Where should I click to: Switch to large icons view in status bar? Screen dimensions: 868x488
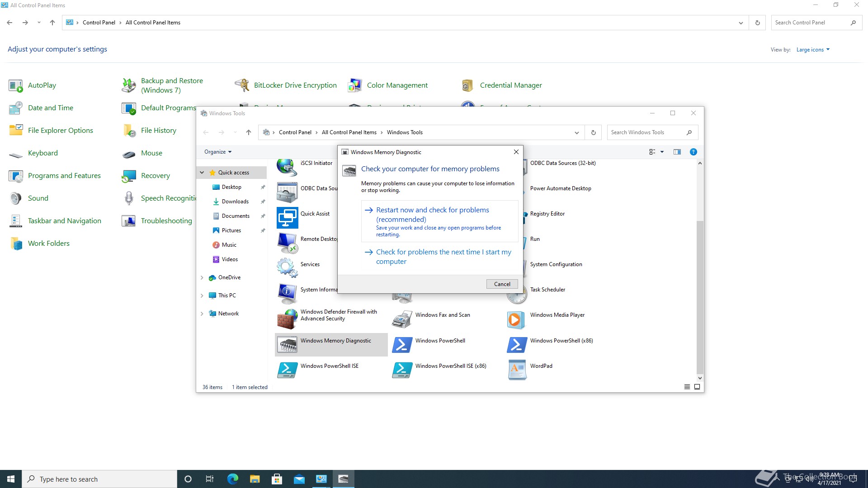[697, 387]
